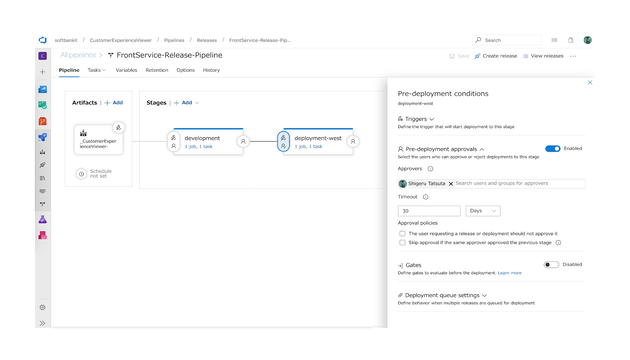Open post-deployment conditions icon on development stage

click(243, 141)
